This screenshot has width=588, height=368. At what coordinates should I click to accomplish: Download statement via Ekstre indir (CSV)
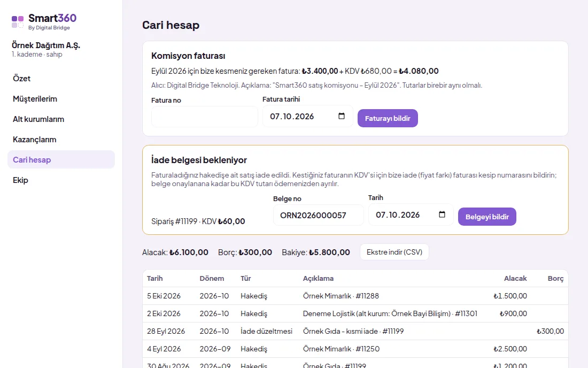394,252
